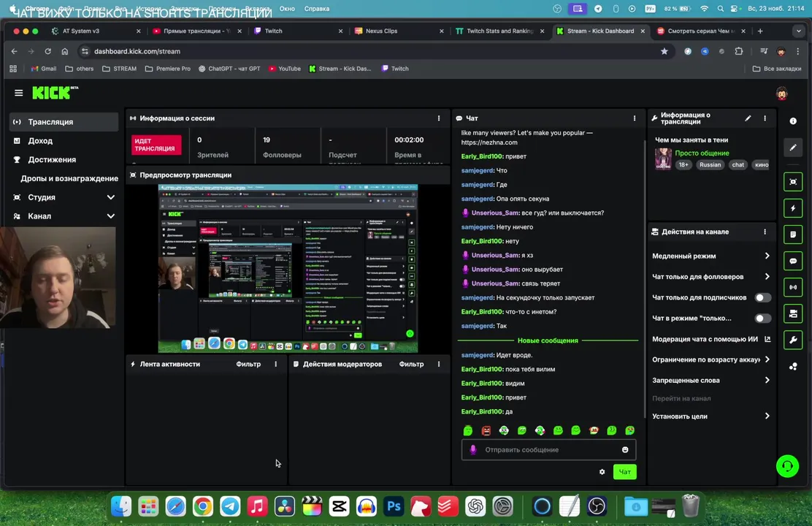The height and width of the screenshot is (526, 812).
Task: Toggle the activity feed lightning icon in right sidebar
Action: (x=793, y=208)
